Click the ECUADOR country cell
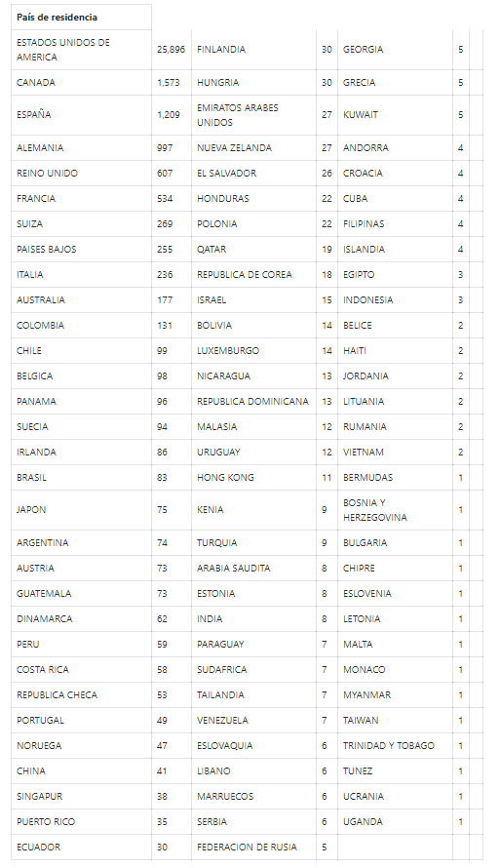 point(81,847)
